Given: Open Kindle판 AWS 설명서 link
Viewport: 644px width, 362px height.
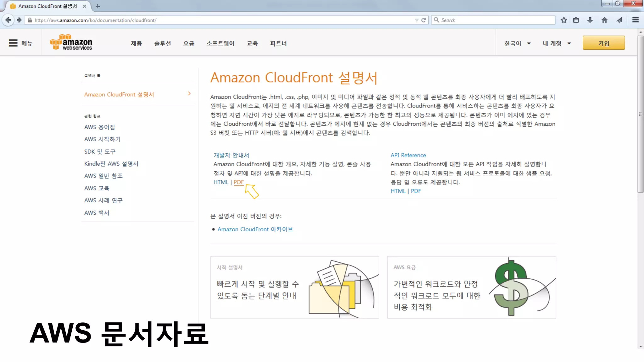Looking at the screenshot, I should [111, 164].
